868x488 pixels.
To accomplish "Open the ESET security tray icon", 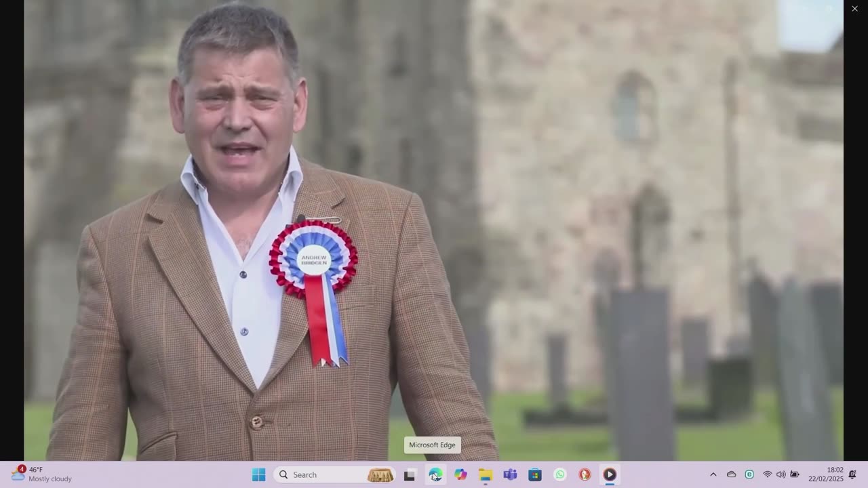I will click(749, 474).
